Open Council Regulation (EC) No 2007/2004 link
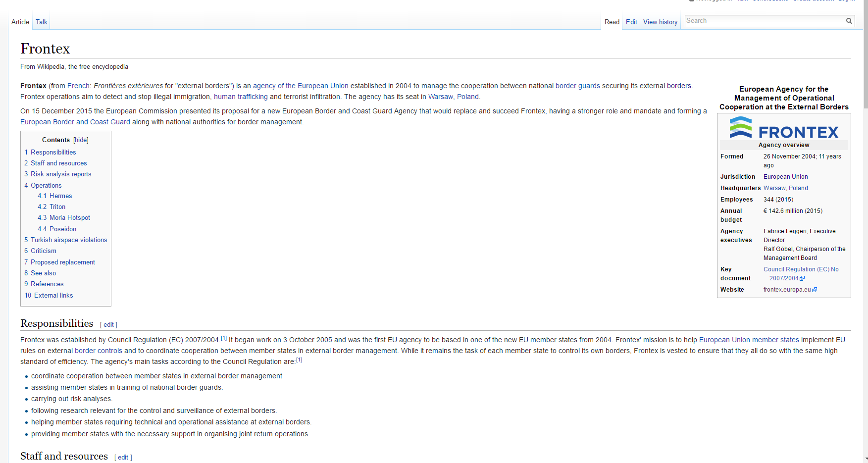 point(801,269)
